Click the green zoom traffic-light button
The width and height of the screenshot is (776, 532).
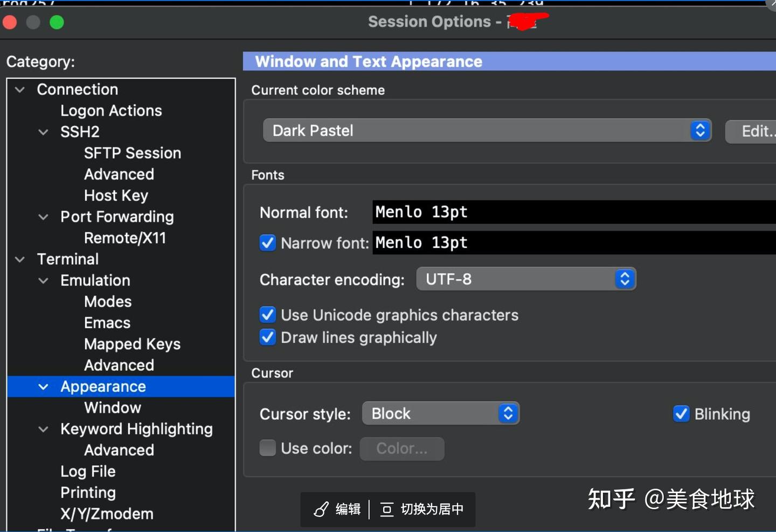[57, 22]
